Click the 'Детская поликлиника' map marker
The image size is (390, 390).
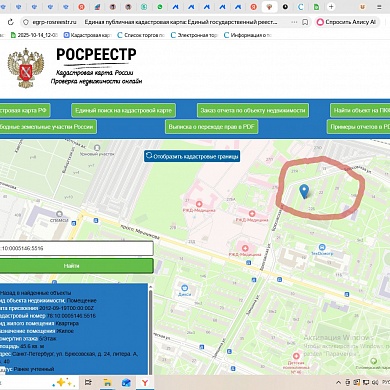[296, 356]
